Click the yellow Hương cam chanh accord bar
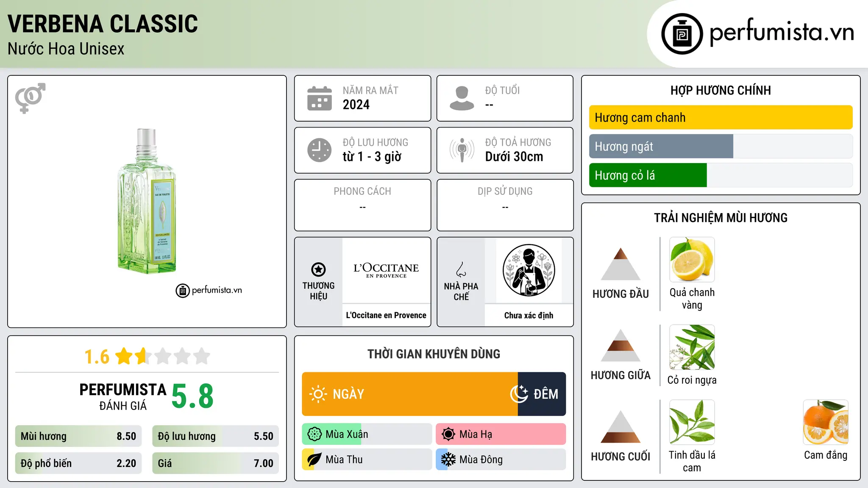Image resolution: width=868 pixels, height=488 pixels. click(721, 117)
